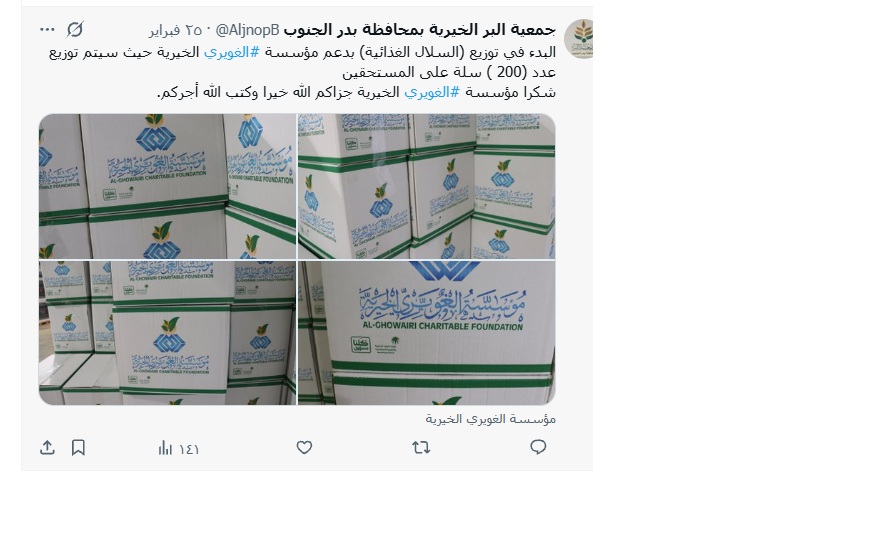This screenshot has width=876, height=551.
Task: Open the charity's profile avatar
Action: point(579,39)
